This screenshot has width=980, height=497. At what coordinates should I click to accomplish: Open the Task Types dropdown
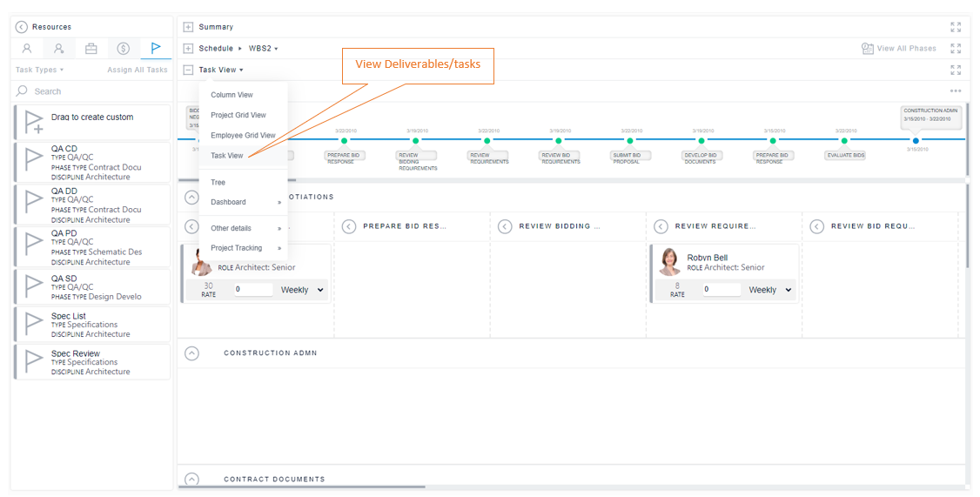(39, 70)
